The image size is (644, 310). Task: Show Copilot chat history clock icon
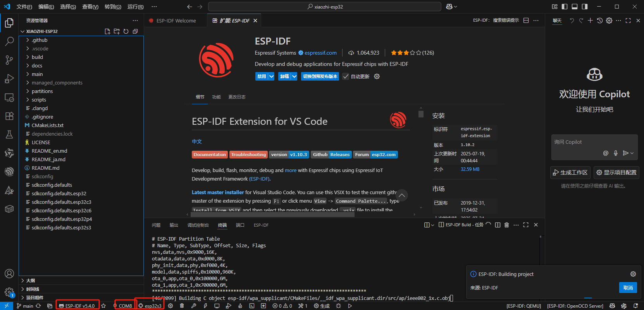tap(600, 21)
